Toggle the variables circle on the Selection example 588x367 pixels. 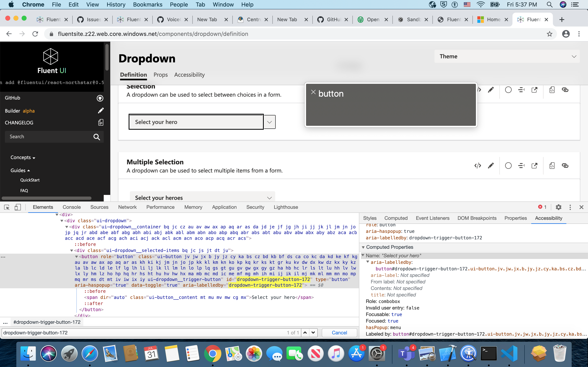508,90
